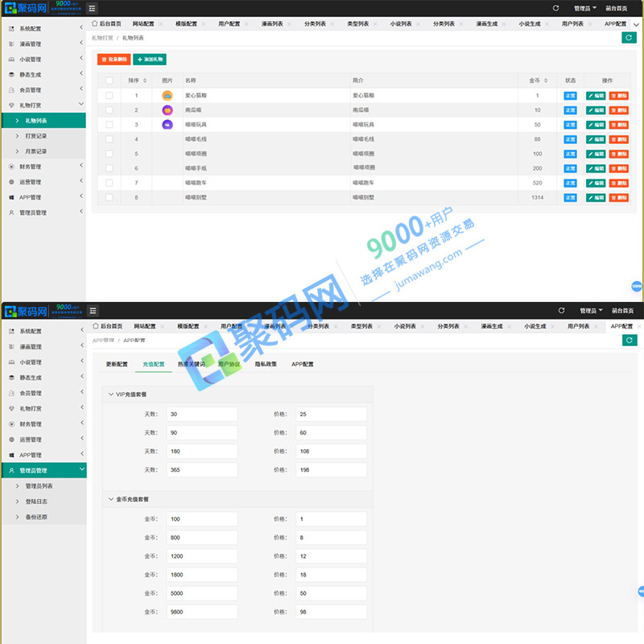Image resolution: width=644 pixels, height=644 pixels.
Task: Click 小说管理 book icon on gift list page
Action: pos(11,60)
